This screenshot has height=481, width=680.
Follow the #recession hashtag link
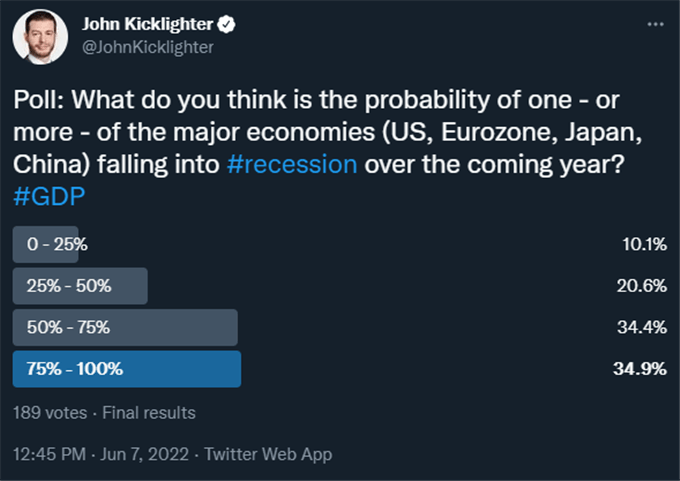coord(292,164)
